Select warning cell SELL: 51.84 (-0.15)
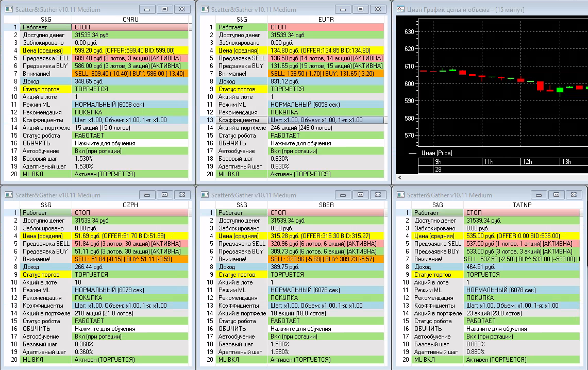Image resolution: width=588 pixels, height=370 pixels. coord(130,259)
